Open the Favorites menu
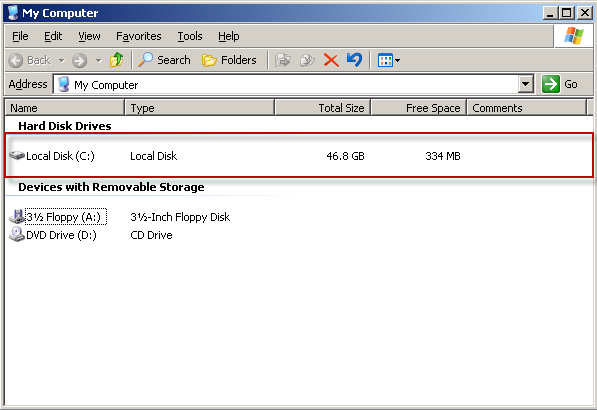This screenshot has height=410, width=597. (139, 36)
